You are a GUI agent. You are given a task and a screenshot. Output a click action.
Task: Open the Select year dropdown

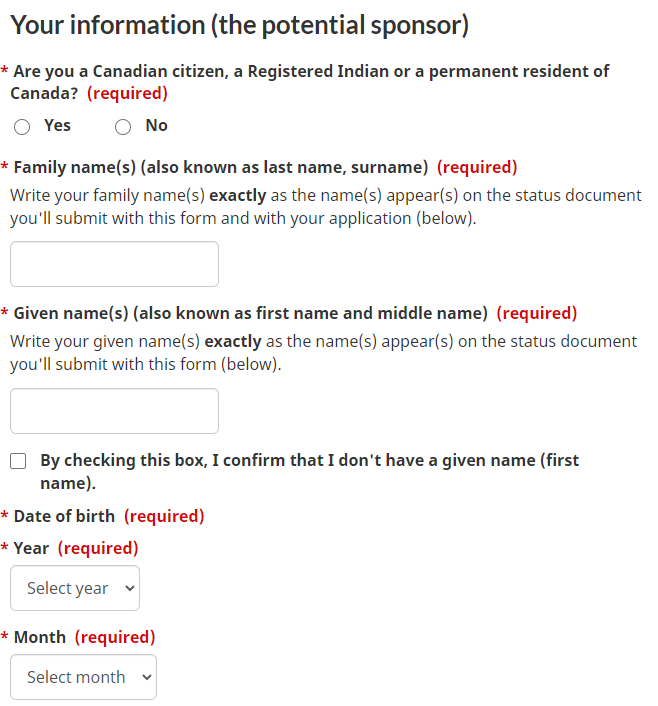75,588
